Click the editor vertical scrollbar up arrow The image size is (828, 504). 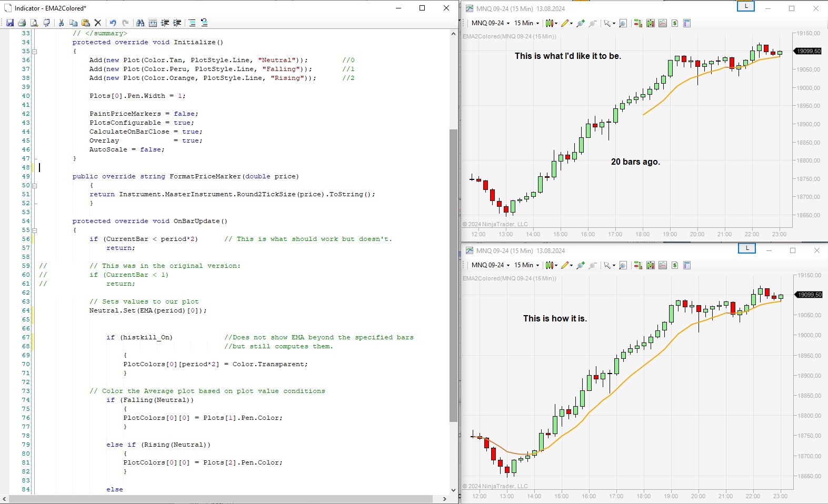click(x=453, y=34)
